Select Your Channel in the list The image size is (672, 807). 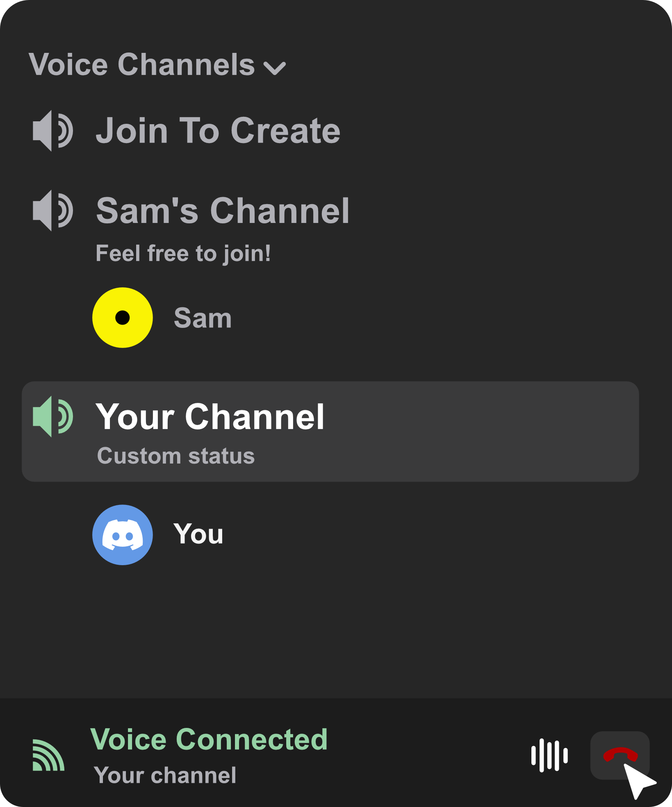210,417
